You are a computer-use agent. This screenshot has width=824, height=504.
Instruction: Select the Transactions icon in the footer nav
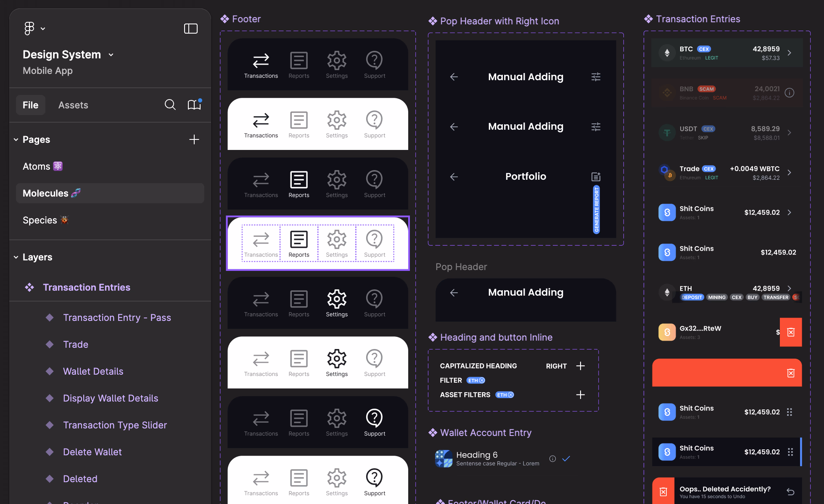point(261,61)
